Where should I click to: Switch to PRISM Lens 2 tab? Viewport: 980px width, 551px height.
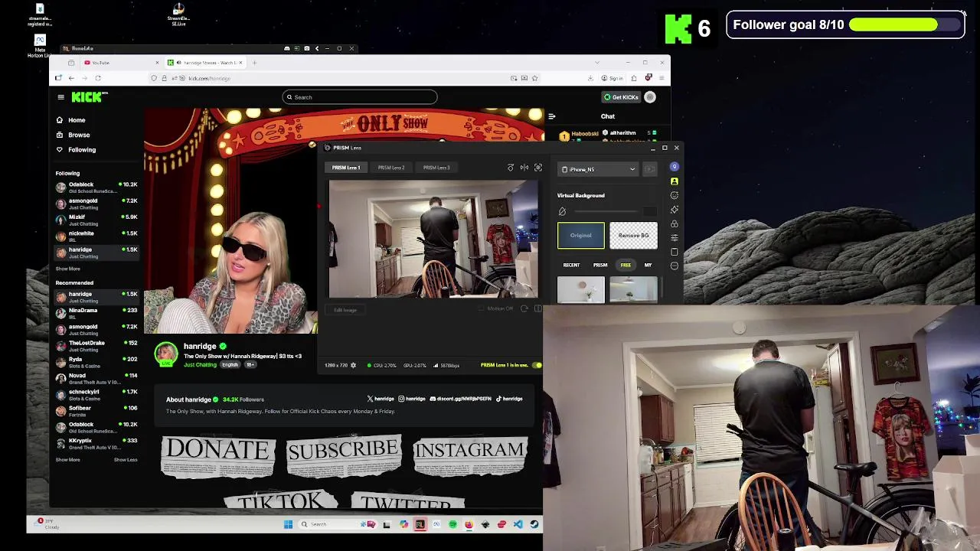(390, 168)
